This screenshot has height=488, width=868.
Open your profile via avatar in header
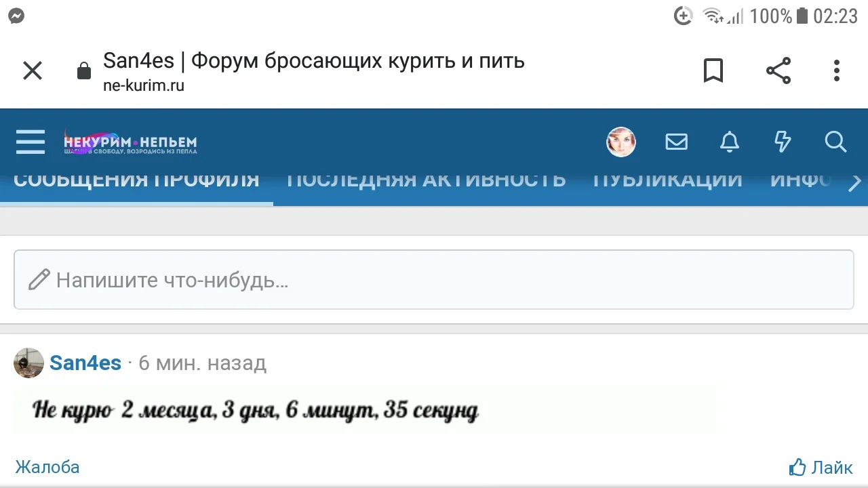[620, 142]
